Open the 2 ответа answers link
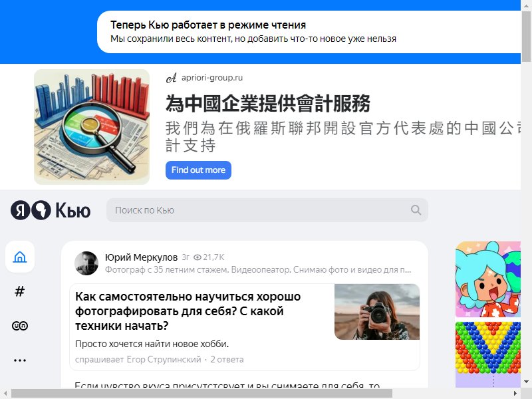Image resolution: width=532 pixels, height=399 pixels. pyautogui.click(x=227, y=359)
